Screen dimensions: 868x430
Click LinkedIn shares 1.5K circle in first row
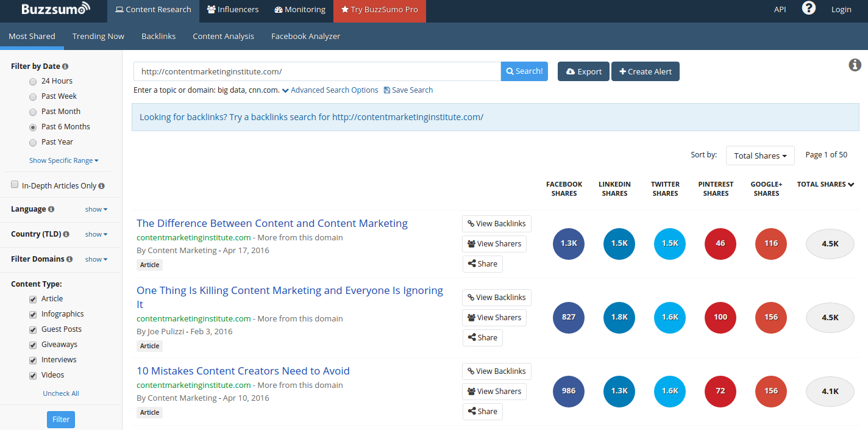(x=619, y=243)
